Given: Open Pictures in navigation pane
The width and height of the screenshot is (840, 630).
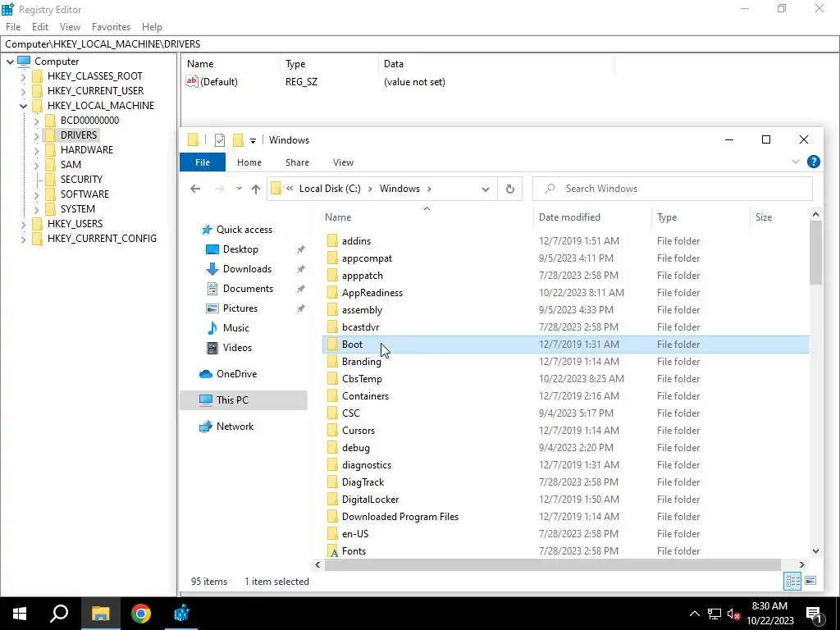Looking at the screenshot, I should click(x=240, y=308).
